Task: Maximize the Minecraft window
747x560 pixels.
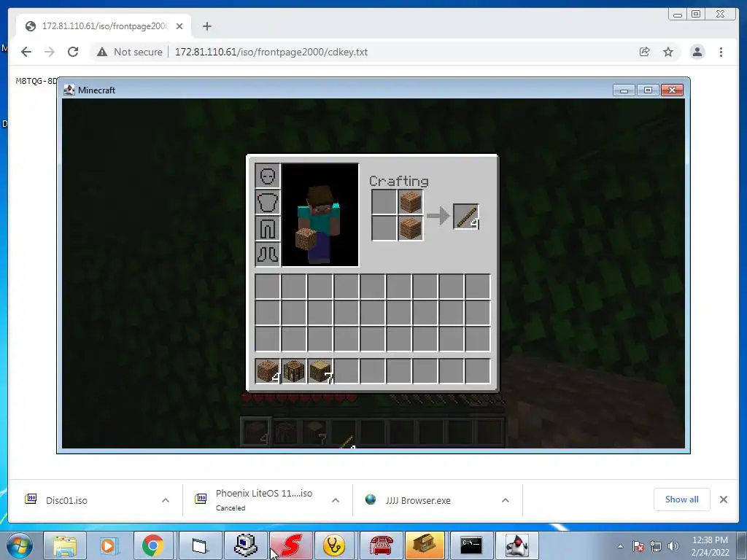Action: coord(648,90)
